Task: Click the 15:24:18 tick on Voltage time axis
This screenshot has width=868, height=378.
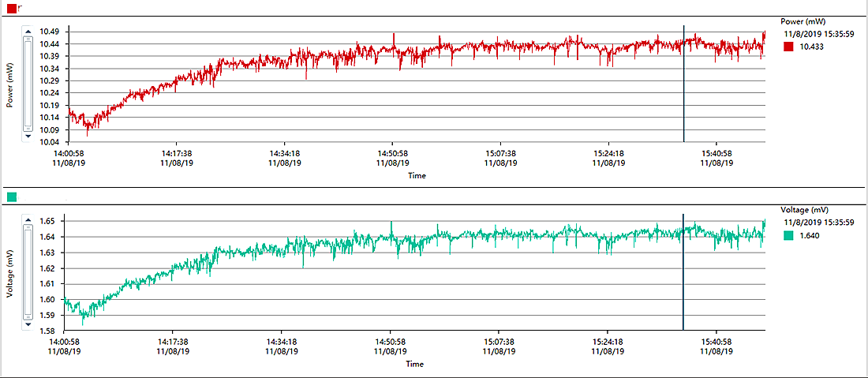Action: (608, 342)
